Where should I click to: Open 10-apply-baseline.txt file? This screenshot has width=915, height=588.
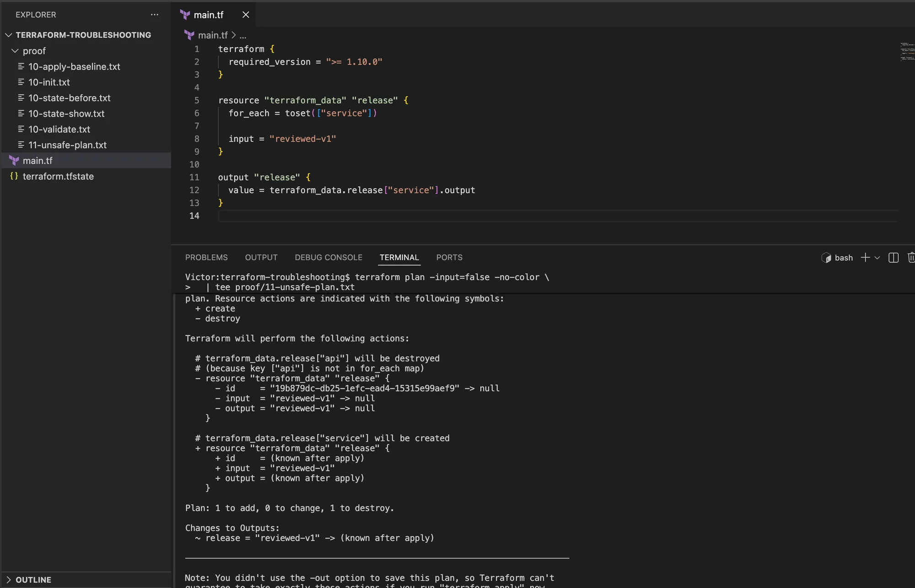[x=74, y=66]
